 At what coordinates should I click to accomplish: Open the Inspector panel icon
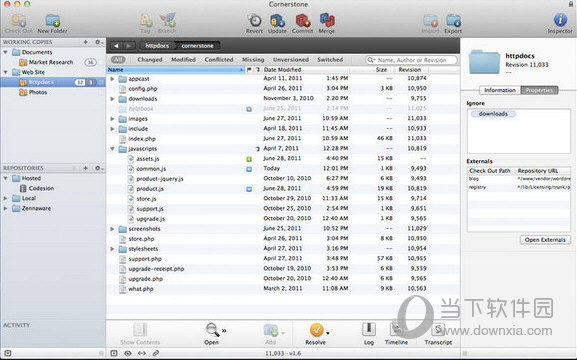point(560,20)
